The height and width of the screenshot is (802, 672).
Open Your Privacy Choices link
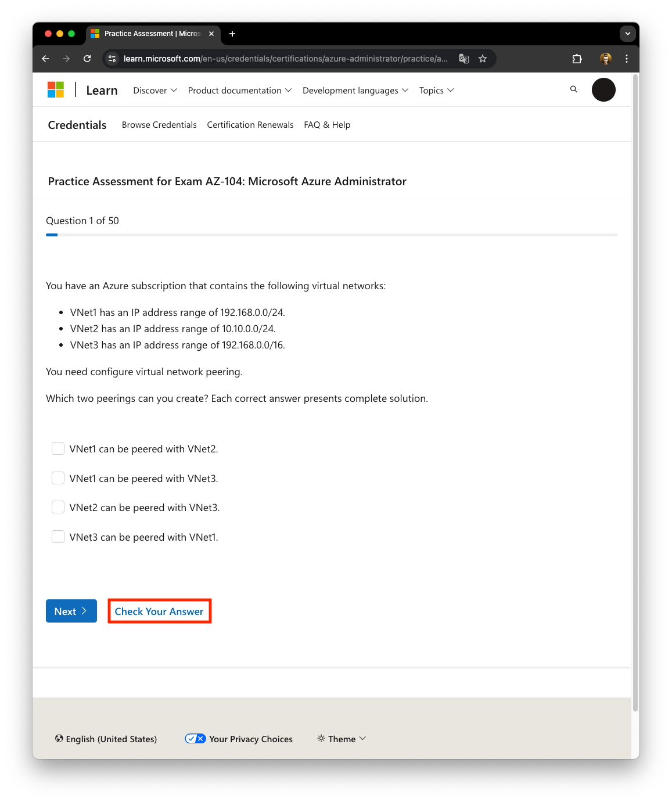point(251,739)
